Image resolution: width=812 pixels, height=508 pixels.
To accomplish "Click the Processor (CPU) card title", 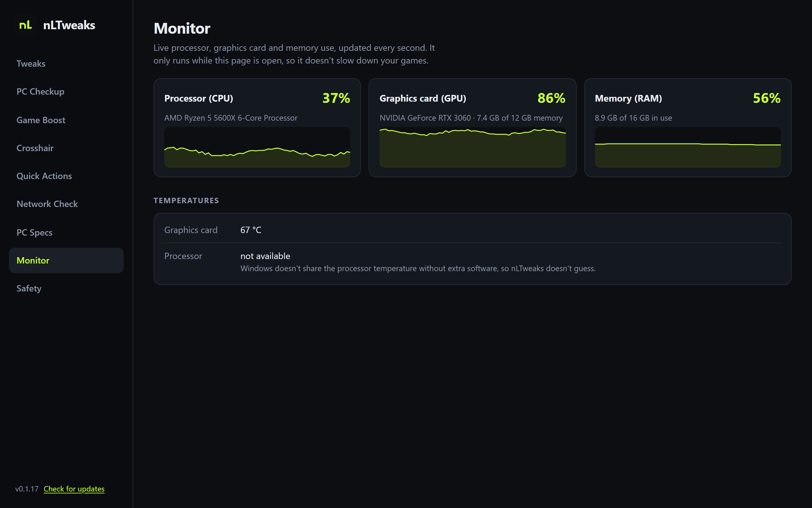I will click(x=199, y=98).
